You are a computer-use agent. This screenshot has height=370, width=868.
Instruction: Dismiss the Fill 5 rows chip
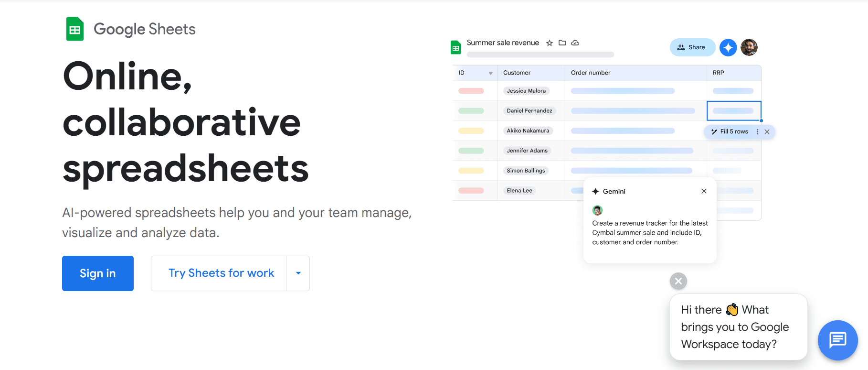[x=767, y=131]
